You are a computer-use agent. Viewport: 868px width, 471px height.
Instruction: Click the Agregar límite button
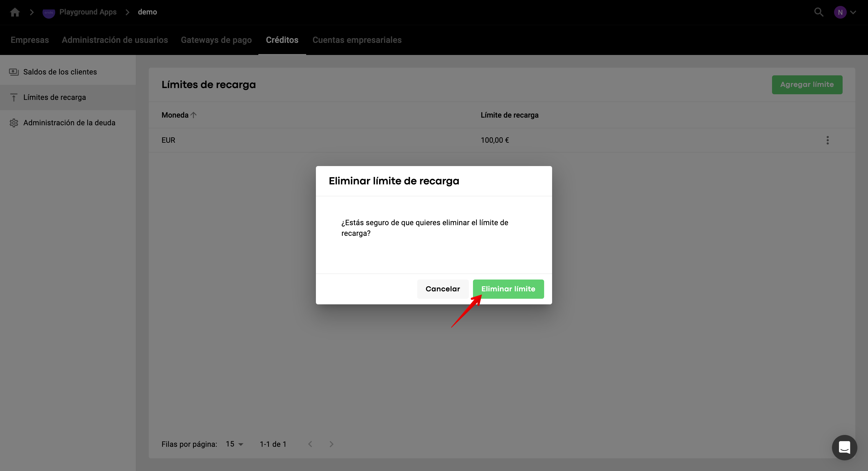(x=807, y=85)
